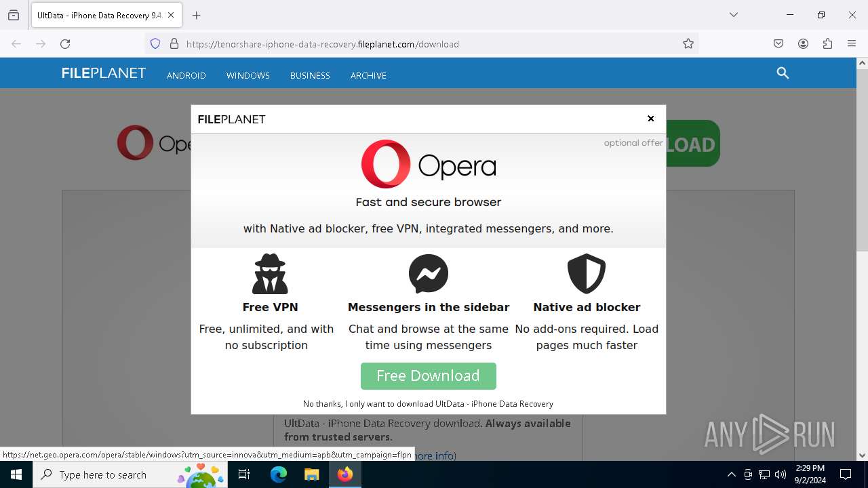Click the Messengers in the sidebar icon
This screenshot has width=868, height=488.
click(x=429, y=274)
